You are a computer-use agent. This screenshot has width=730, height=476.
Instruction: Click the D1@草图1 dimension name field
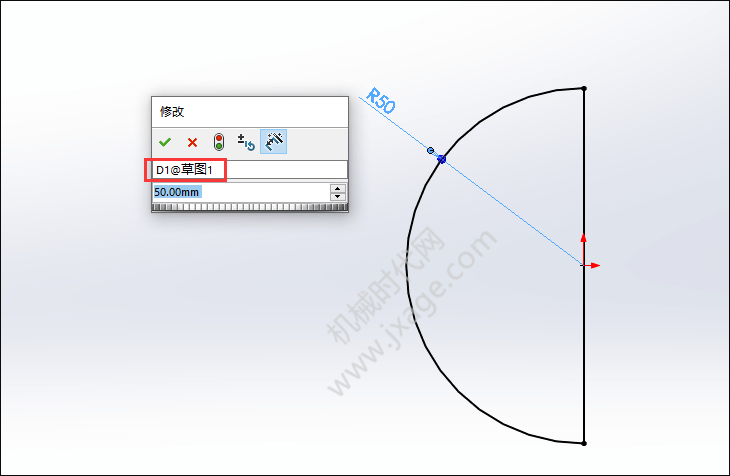[x=250, y=170]
